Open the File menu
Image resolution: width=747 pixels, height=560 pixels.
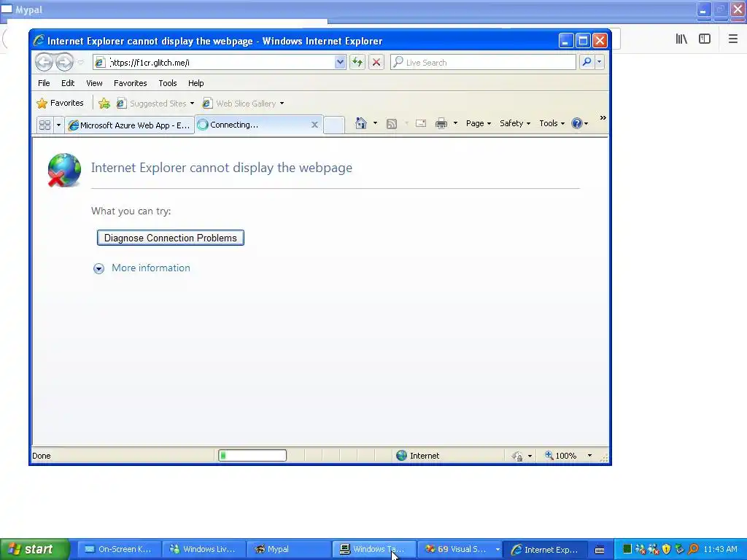pyautogui.click(x=44, y=83)
